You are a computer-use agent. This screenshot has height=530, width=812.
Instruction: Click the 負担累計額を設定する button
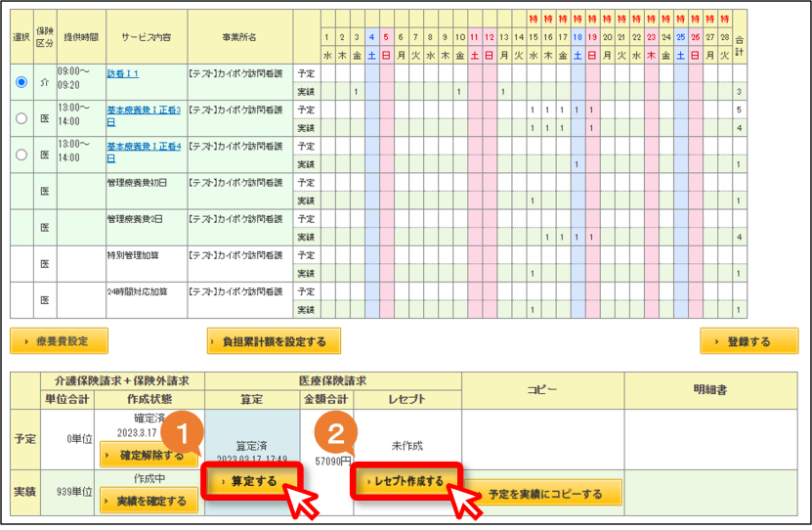[x=274, y=341]
